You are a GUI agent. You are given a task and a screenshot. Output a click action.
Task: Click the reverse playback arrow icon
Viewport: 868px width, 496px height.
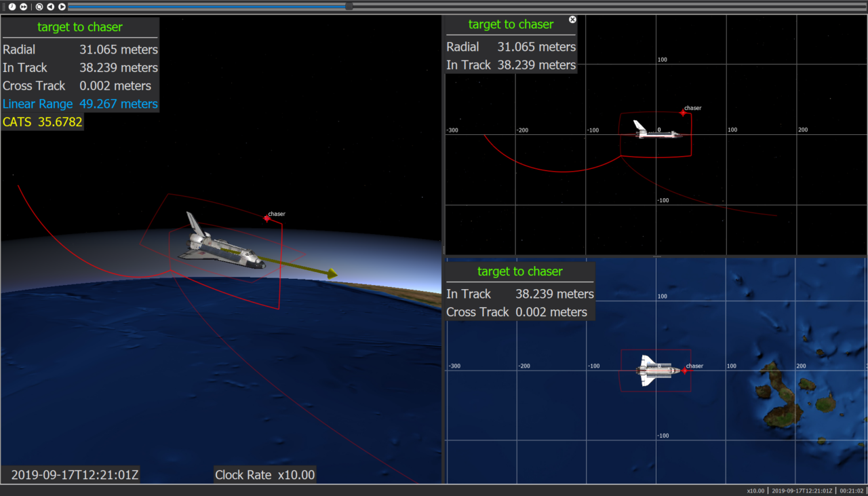click(50, 7)
